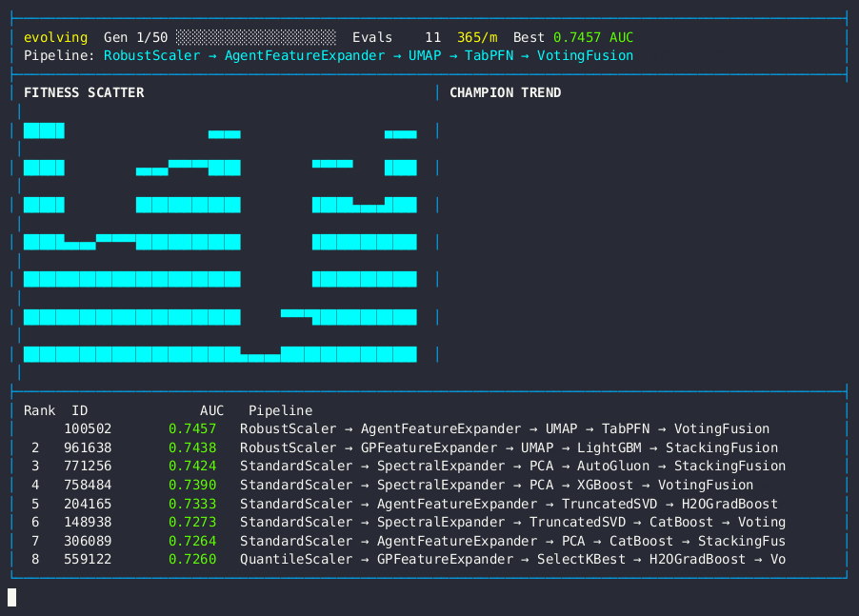Select pipeline ID 100502 in the table
The width and height of the screenshot is (859, 616).
(x=88, y=428)
